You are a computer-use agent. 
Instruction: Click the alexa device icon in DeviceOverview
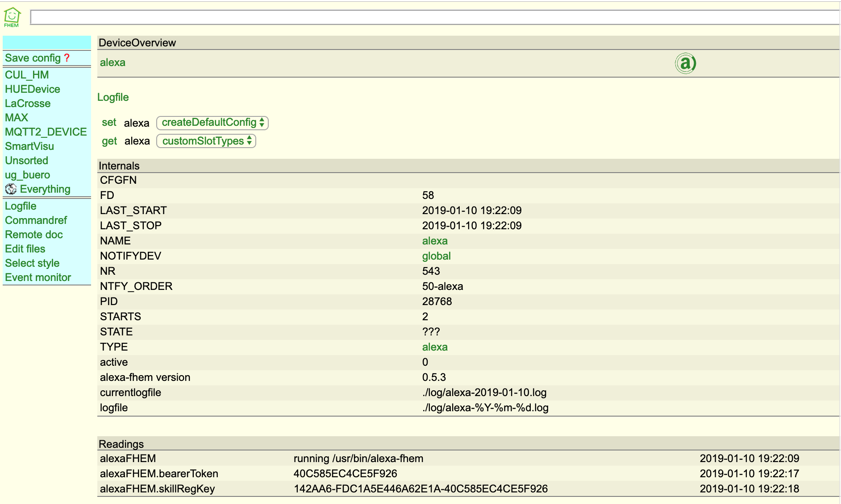click(686, 63)
